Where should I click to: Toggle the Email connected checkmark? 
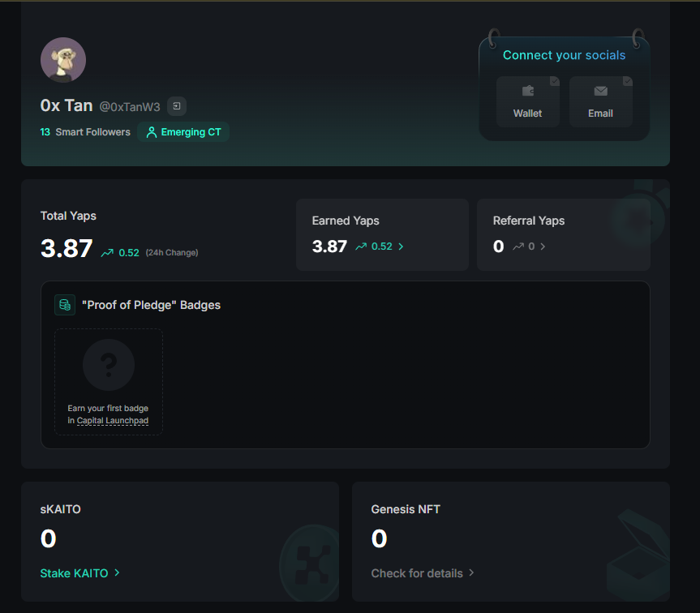click(627, 81)
